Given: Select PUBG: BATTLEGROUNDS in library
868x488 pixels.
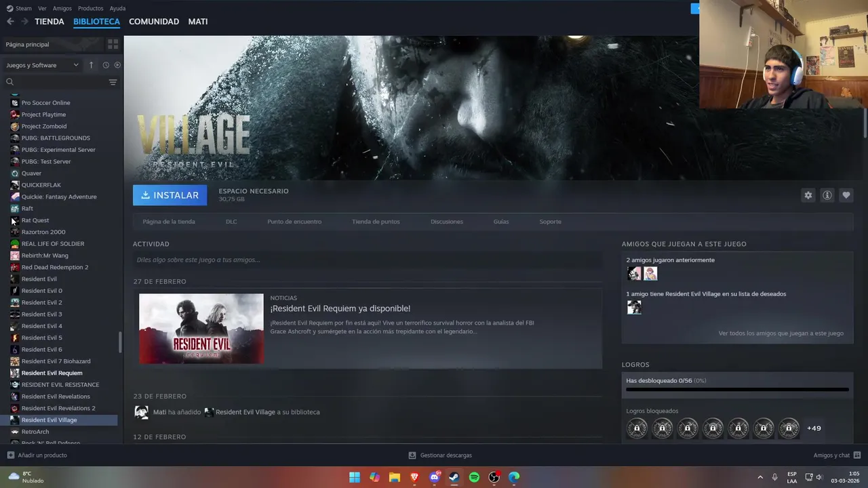Looking at the screenshot, I should 56,138.
